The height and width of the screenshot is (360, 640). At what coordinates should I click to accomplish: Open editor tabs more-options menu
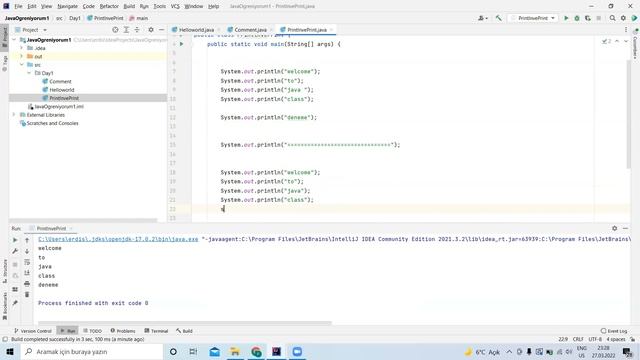[x=626, y=30]
